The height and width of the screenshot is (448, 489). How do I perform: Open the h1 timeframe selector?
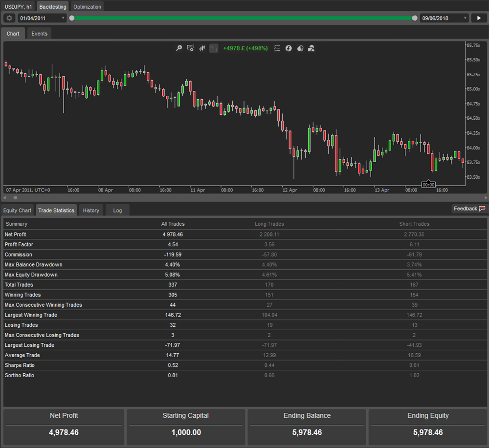click(x=214, y=48)
